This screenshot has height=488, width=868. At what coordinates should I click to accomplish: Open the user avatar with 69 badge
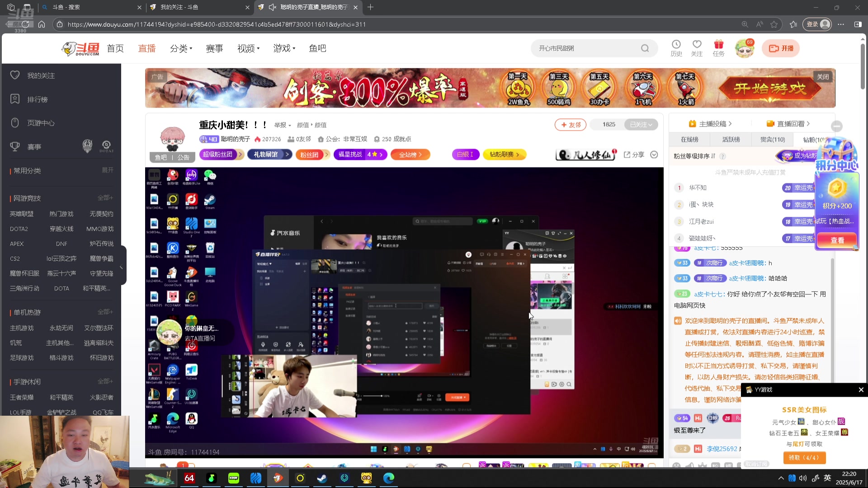pos(744,48)
